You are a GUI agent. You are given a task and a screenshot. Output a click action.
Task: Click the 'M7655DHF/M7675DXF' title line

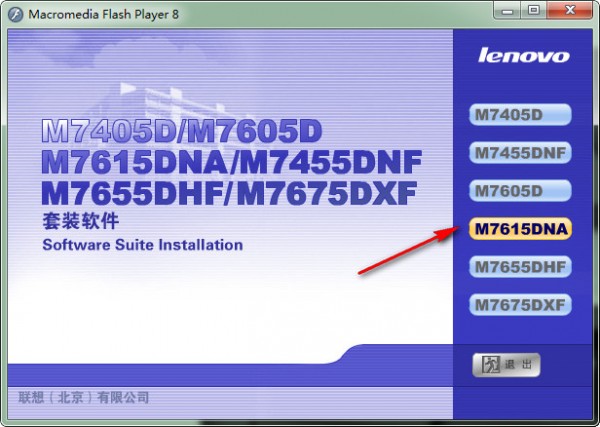pos(229,193)
